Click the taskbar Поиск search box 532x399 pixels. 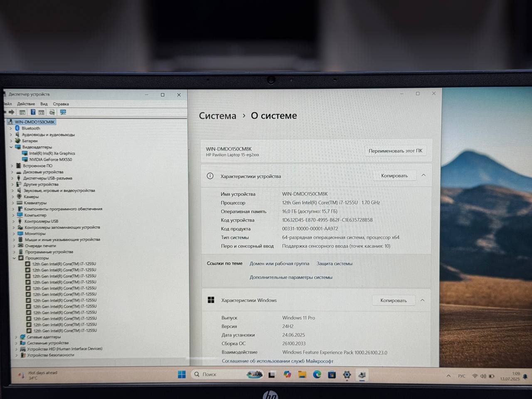click(x=227, y=374)
